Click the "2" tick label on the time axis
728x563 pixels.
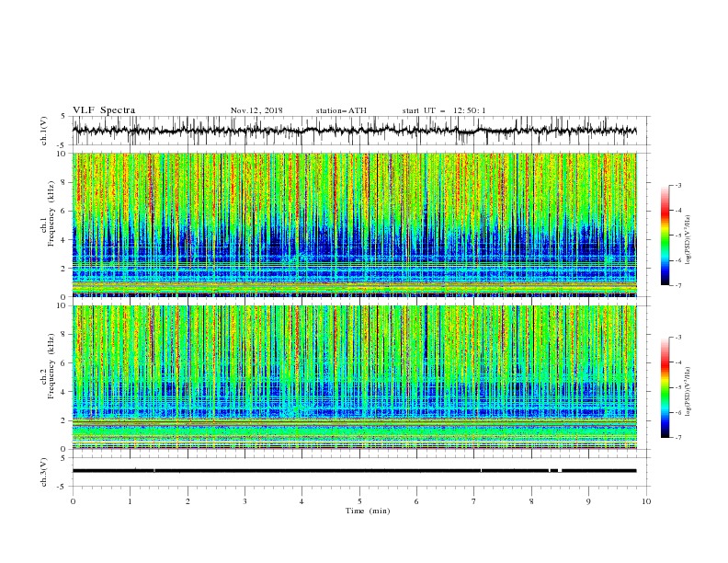(x=188, y=501)
